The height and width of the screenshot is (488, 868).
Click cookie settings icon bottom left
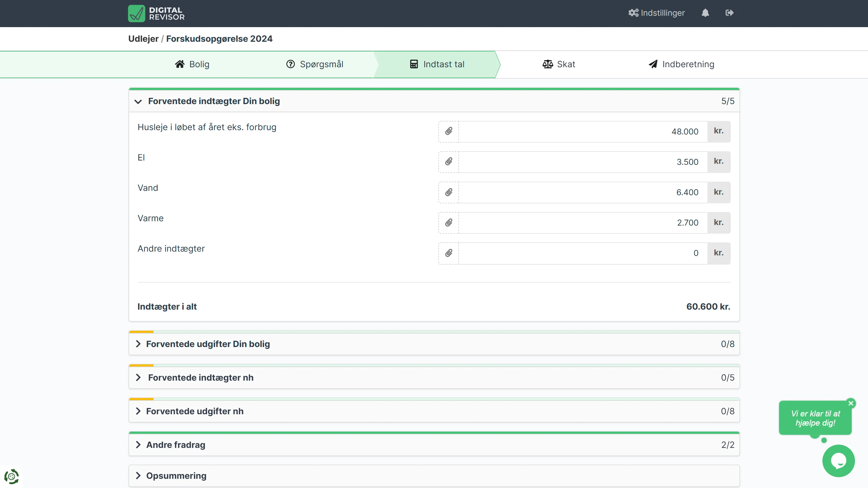11,476
